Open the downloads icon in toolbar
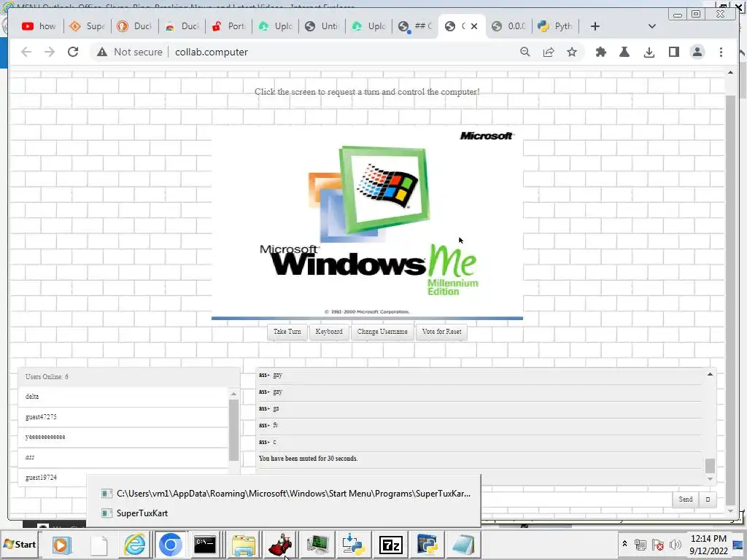Image resolution: width=747 pixels, height=560 pixels. [x=649, y=52]
